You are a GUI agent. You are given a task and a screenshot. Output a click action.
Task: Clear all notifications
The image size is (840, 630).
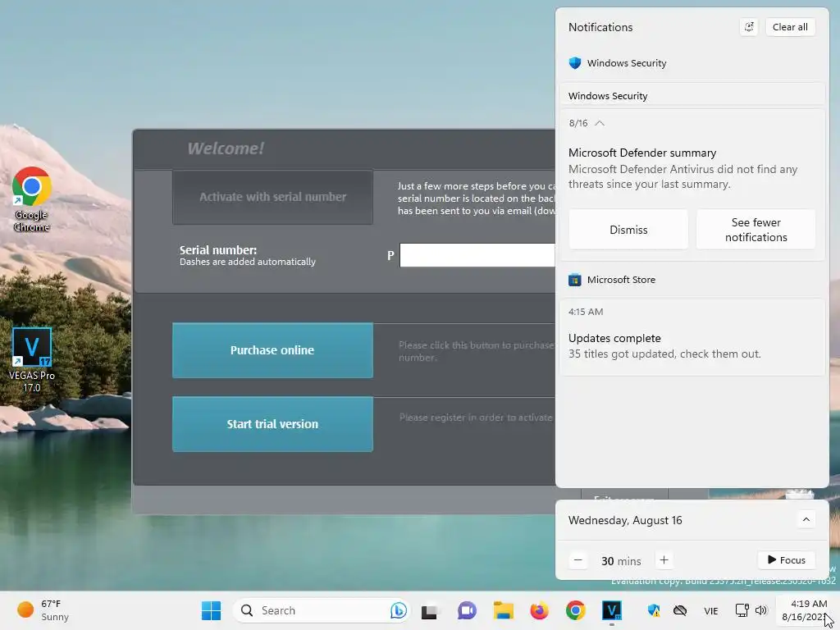[x=790, y=27]
